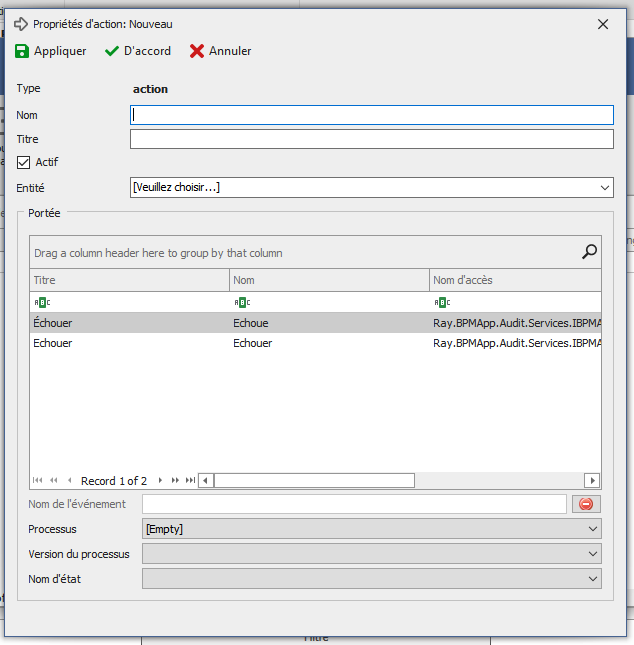The width and height of the screenshot is (634, 645).
Task: Select the Échouer row with Nom Echoue
Action: [x=315, y=323]
